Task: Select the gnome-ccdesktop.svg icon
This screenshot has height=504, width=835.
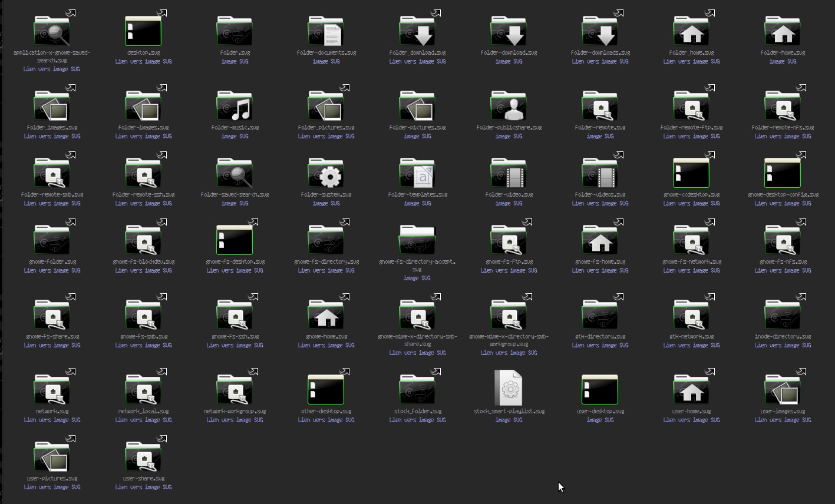Action: pos(691,173)
